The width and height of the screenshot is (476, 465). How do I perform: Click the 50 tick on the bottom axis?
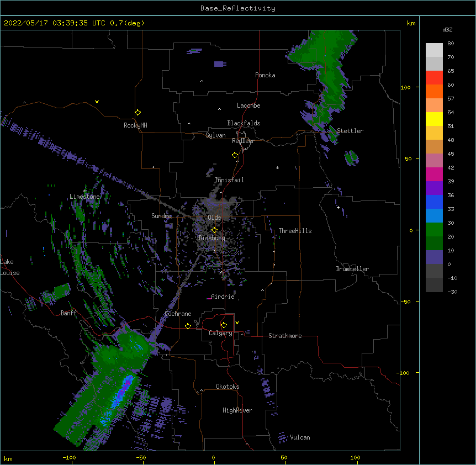(x=284, y=457)
